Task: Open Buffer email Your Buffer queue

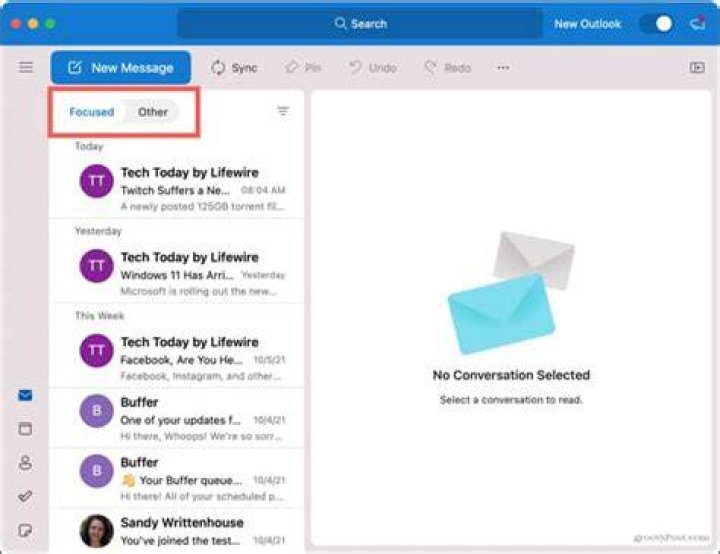Action: coord(176,478)
